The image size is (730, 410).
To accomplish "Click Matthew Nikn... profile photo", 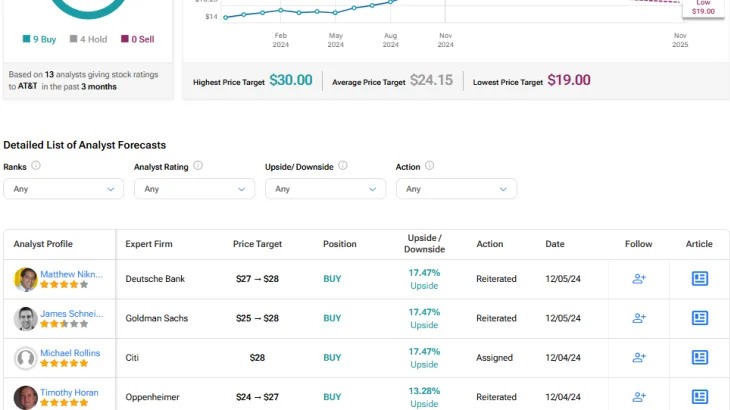I will [x=26, y=279].
